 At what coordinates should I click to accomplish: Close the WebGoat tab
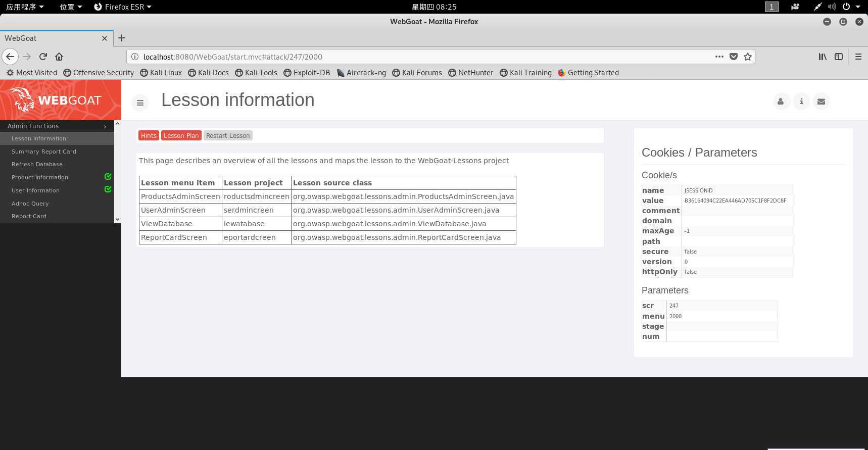coord(105,38)
